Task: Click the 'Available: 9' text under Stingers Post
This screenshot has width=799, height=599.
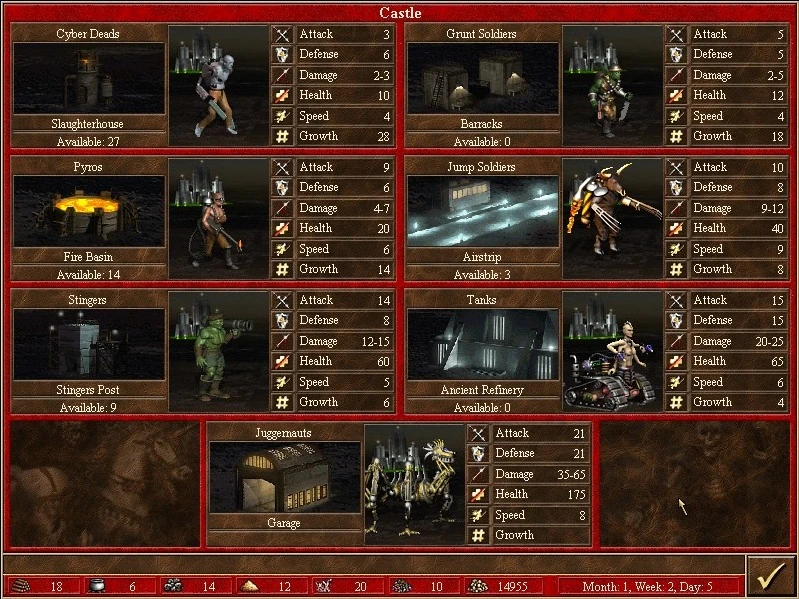Action: pyautogui.click(x=88, y=407)
